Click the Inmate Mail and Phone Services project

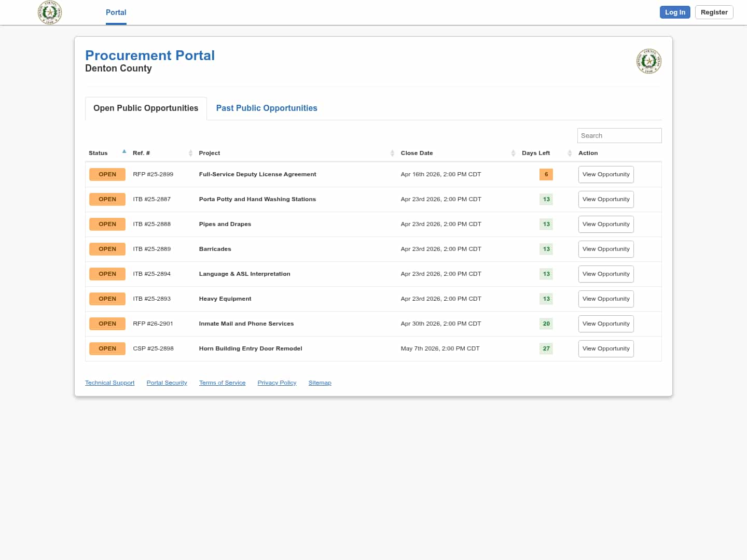246,324
